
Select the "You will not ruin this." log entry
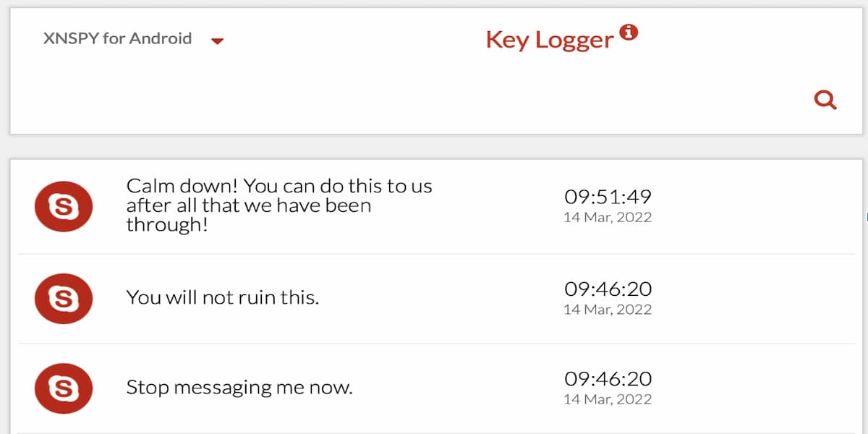click(222, 297)
